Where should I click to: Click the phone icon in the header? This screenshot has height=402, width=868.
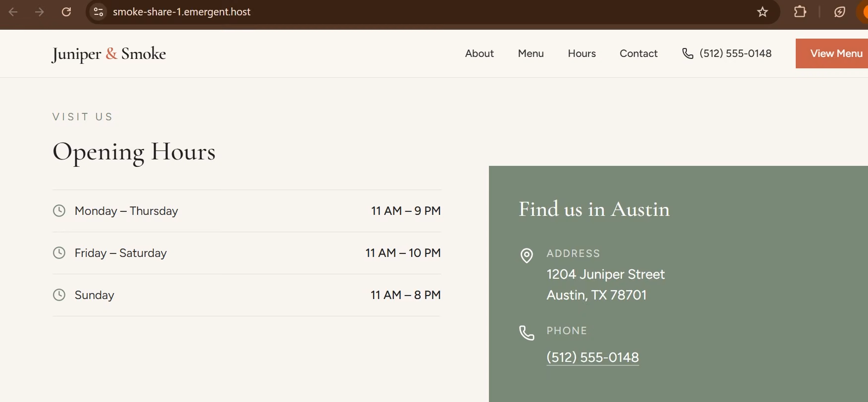click(687, 53)
